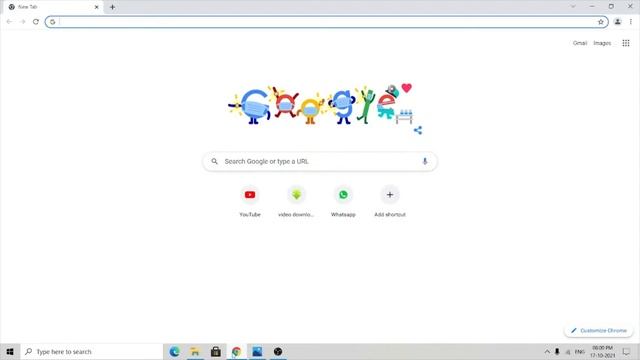Viewport: 640px width, 360px height.
Task: Focus the address bar
Action: point(327,22)
